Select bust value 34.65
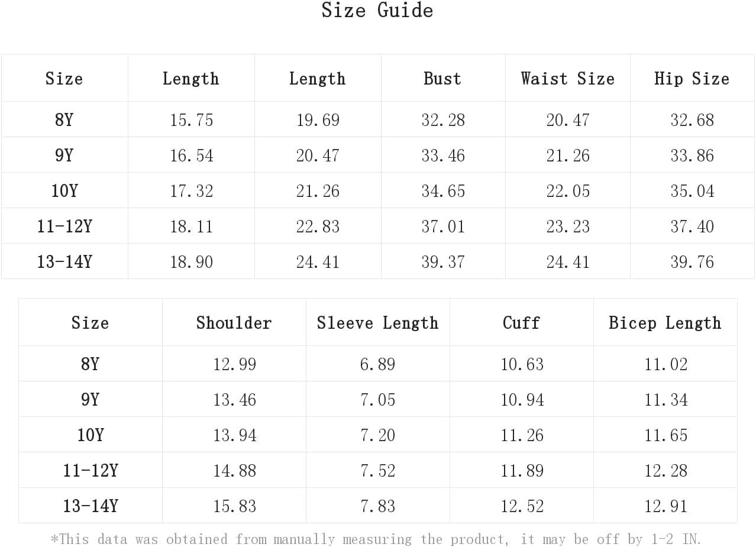 [x=443, y=190]
